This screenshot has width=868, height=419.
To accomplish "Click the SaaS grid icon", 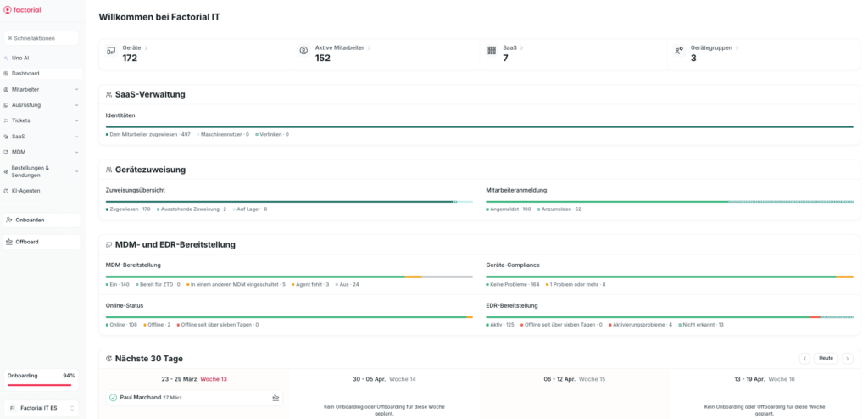I will tap(492, 51).
